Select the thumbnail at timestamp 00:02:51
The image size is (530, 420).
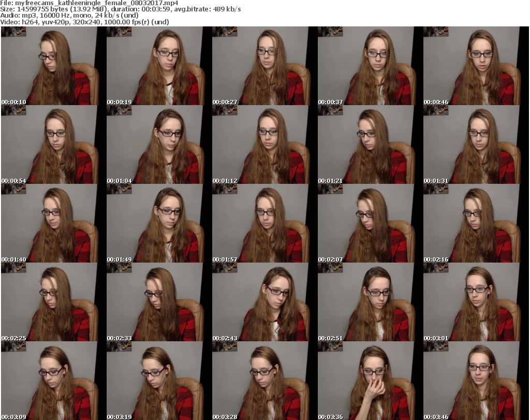pyautogui.click(x=370, y=302)
